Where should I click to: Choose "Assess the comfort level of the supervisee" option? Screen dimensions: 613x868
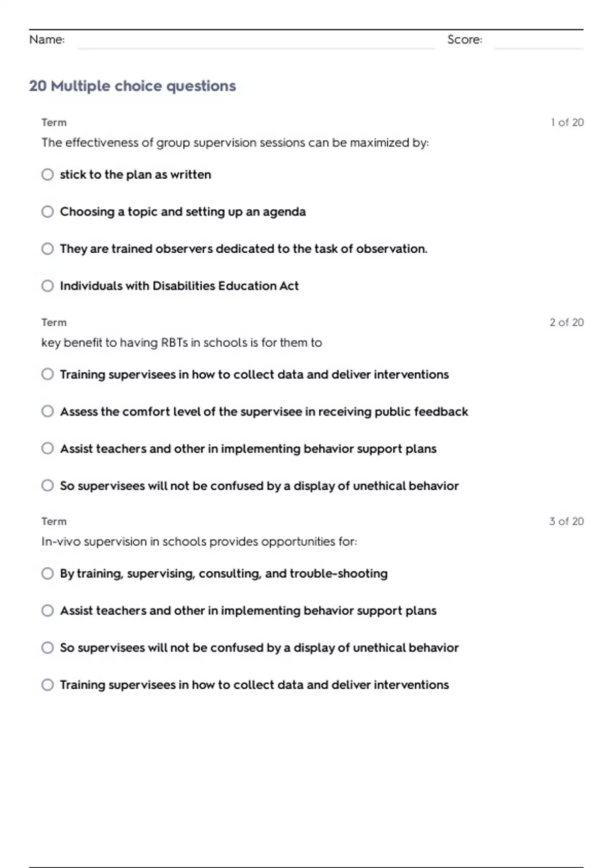[48, 412]
